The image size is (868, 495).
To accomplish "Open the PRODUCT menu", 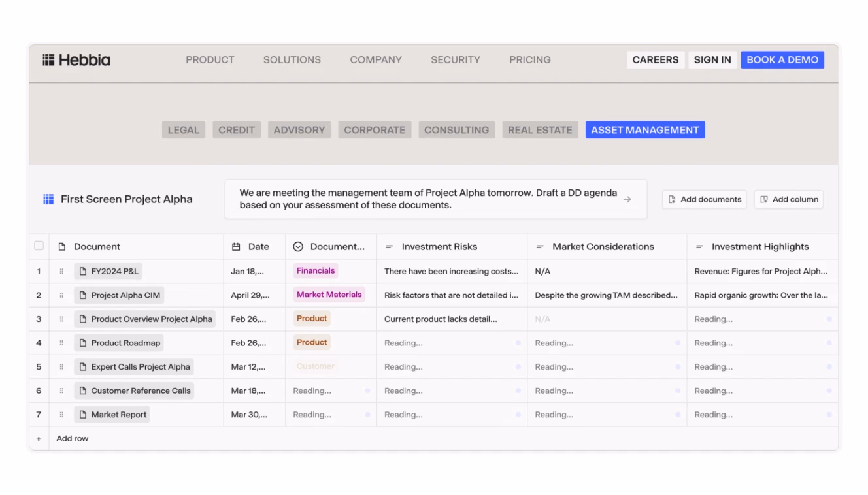I will coord(210,59).
